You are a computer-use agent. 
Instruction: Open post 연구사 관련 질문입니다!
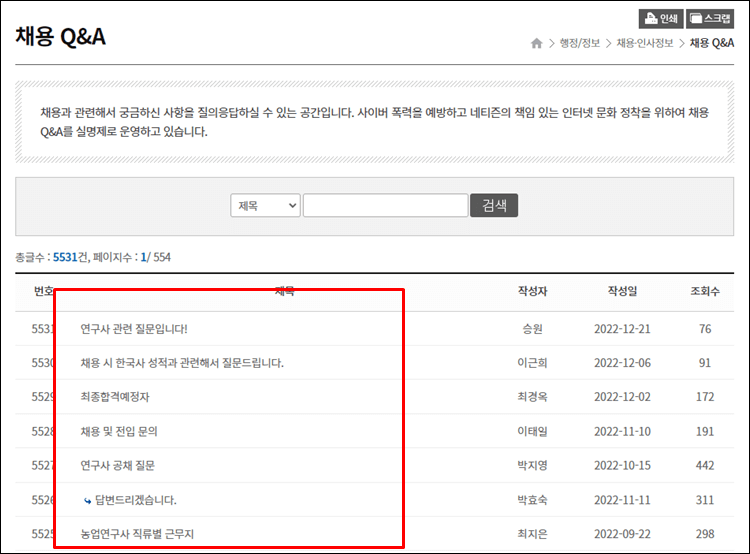click(134, 329)
